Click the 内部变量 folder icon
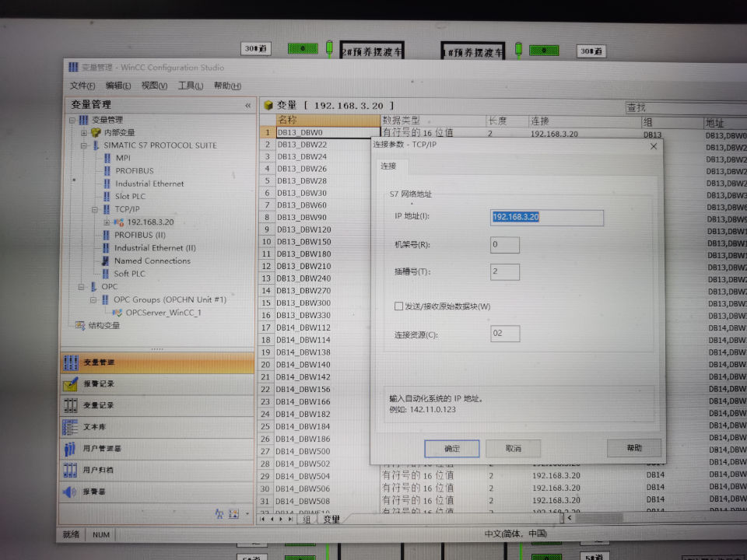Viewport: 747px width, 560px height. pos(96,132)
